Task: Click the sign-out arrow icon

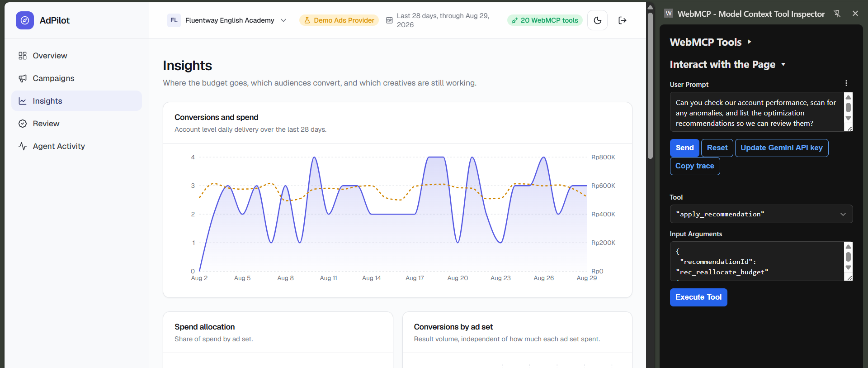Action: pos(623,20)
